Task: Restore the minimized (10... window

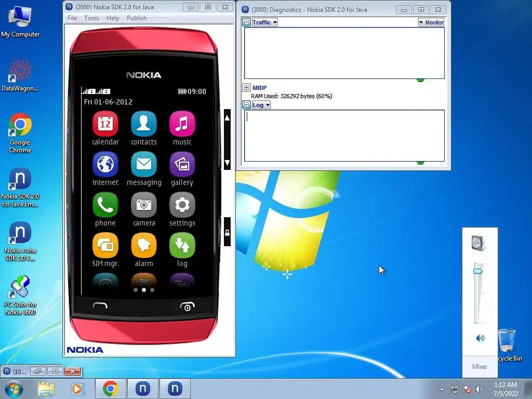Action: tap(37, 371)
